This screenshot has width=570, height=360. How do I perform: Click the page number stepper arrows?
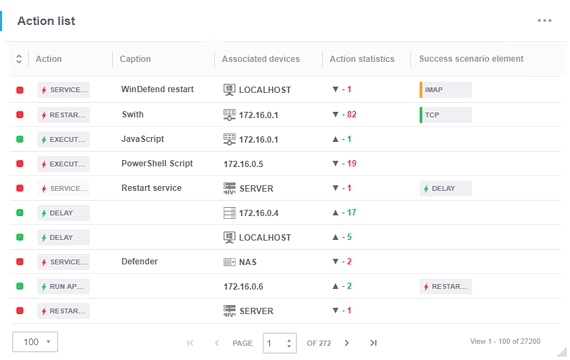[x=289, y=343]
